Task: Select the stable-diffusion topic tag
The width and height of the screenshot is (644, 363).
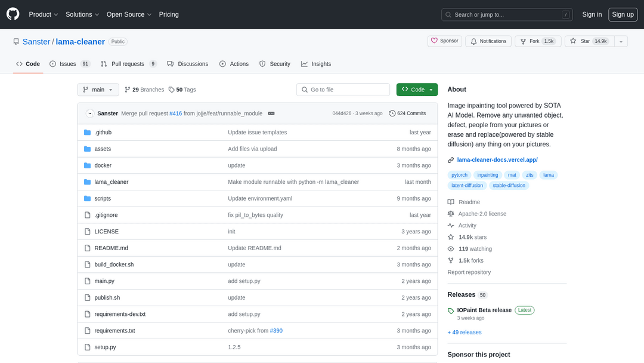Action: click(509, 186)
